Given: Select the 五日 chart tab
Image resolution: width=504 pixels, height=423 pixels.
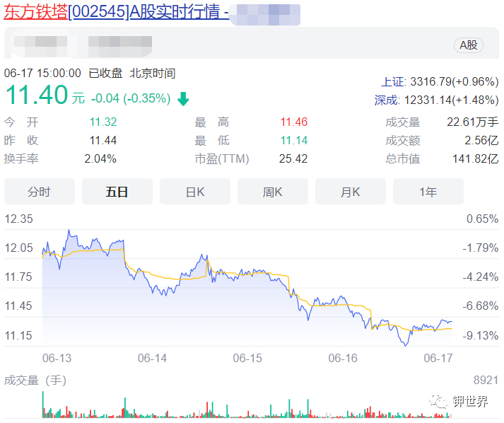Looking at the screenshot, I should click(117, 192).
